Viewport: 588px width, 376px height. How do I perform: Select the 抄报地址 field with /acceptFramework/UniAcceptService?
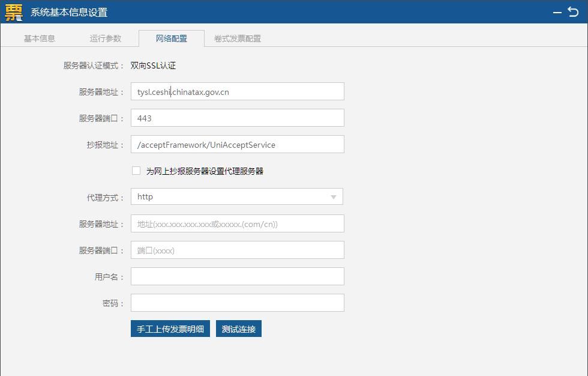(x=236, y=144)
